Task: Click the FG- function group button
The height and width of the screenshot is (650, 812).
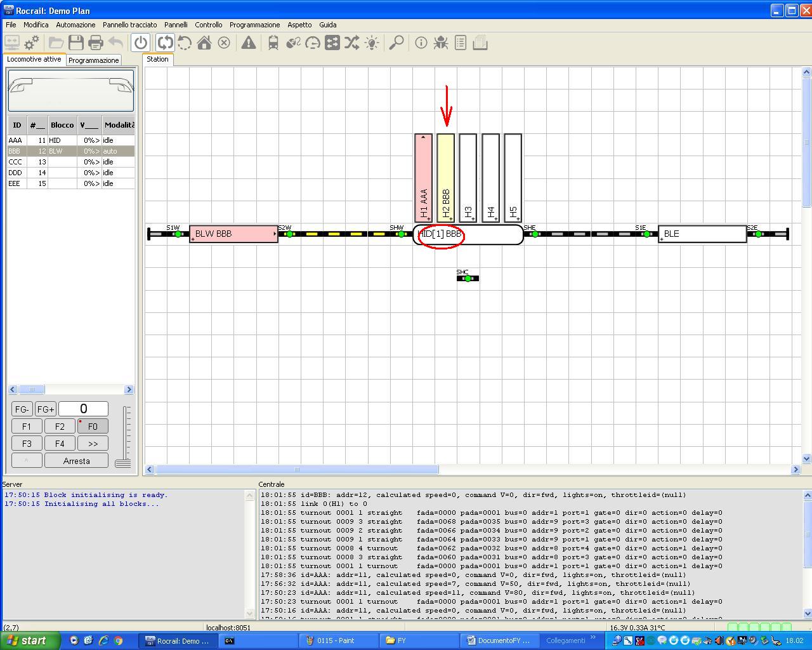Action: [22, 409]
